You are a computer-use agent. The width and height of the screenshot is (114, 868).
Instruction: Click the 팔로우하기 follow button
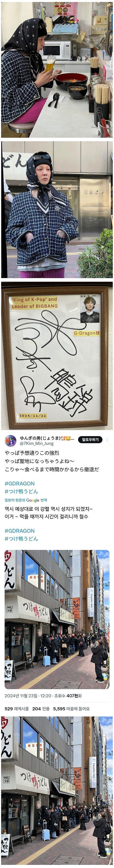coord(90,439)
